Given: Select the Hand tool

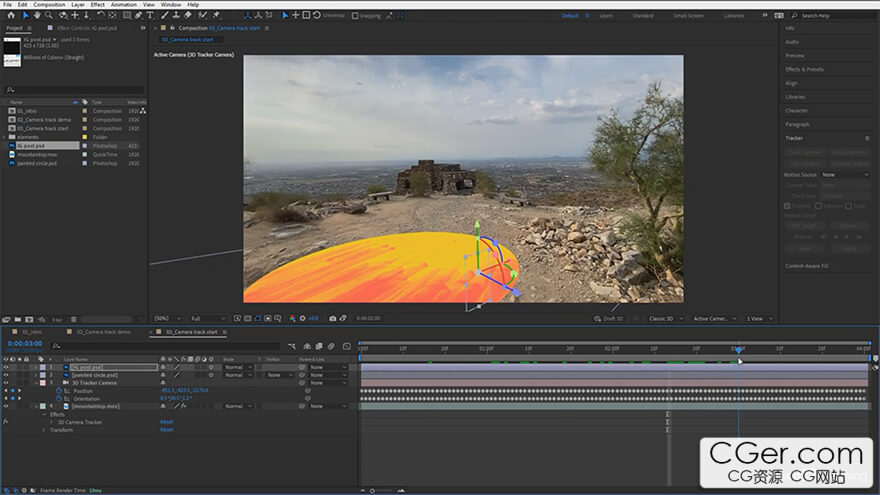Looking at the screenshot, I should (x=37, y=15).
